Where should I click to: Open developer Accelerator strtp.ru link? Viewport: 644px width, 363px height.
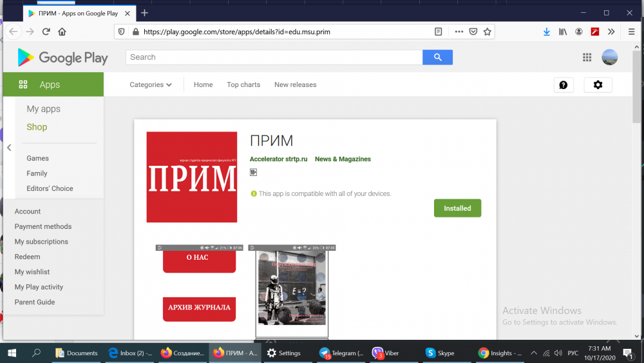(x=278, y=159)
